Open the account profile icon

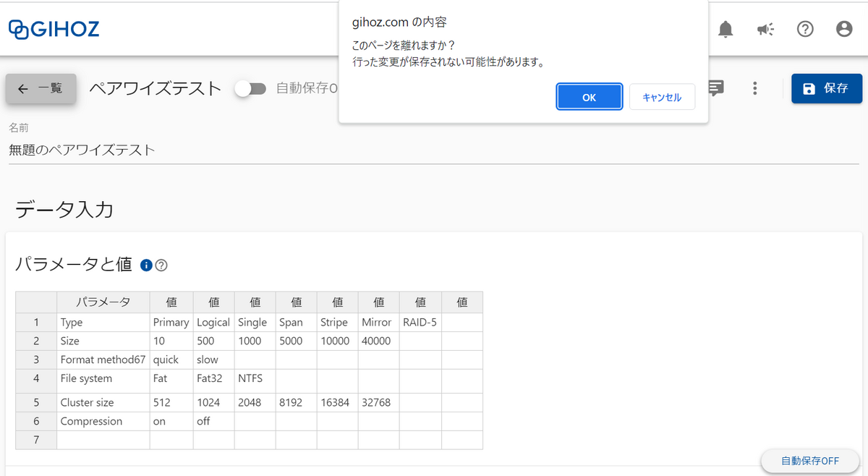[x=844, y=29]
